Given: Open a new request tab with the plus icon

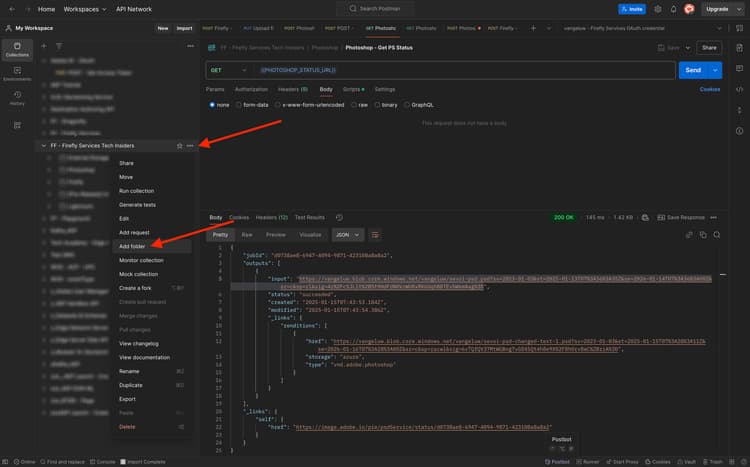Looking at the screenshot, I should click(x=533, y=28).
